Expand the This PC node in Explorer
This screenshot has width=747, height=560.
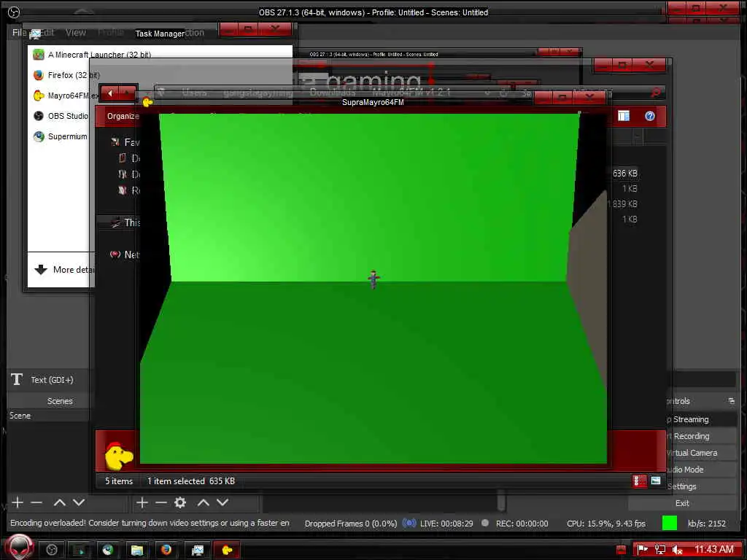(125, 222)
